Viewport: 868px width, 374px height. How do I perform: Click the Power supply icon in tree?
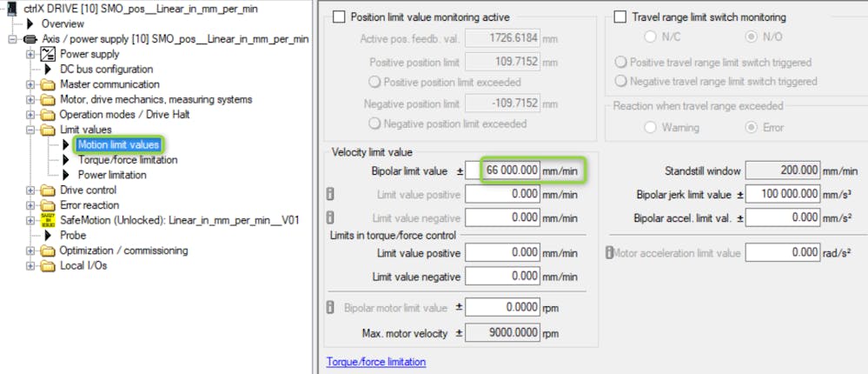pos(49,54)
